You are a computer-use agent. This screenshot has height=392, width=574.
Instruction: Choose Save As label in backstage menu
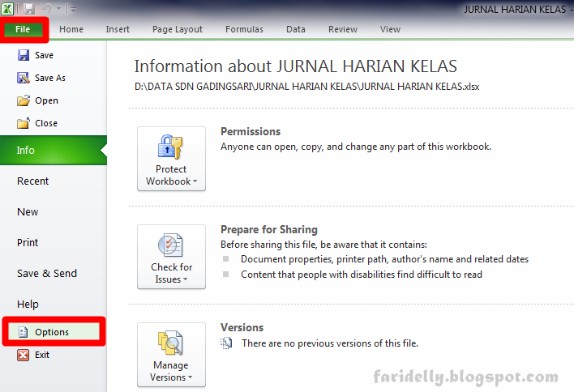(x=50, y=78)
